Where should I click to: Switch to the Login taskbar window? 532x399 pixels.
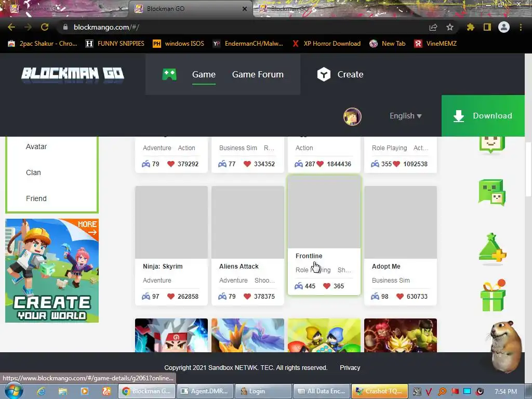(x=263, y=391)
